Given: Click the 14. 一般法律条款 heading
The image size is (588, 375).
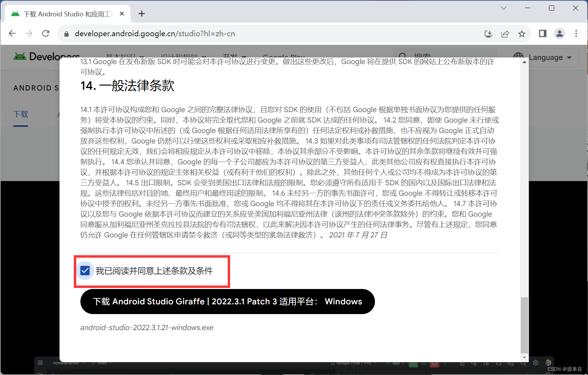Looking at the screenshot, I should pyautogui.click(x=127, y=86).
